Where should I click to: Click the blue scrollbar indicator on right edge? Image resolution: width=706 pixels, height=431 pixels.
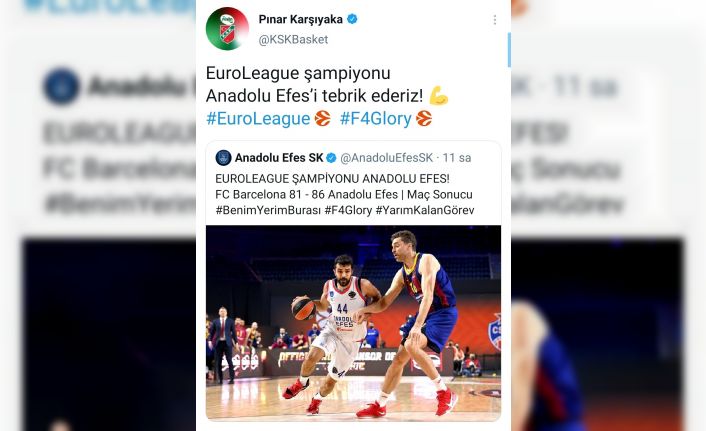point(509,50)
